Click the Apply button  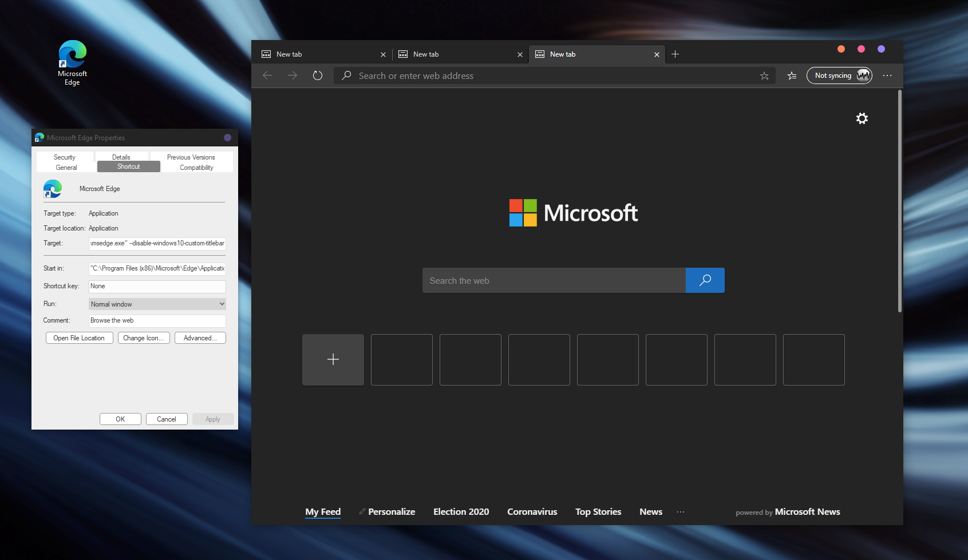[x=213, y=419]
